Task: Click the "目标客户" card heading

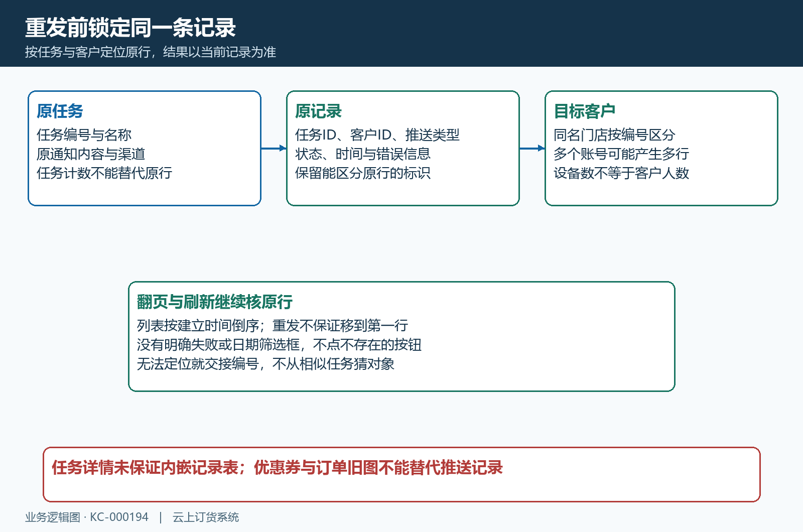Action: click(x=585, y=111)
